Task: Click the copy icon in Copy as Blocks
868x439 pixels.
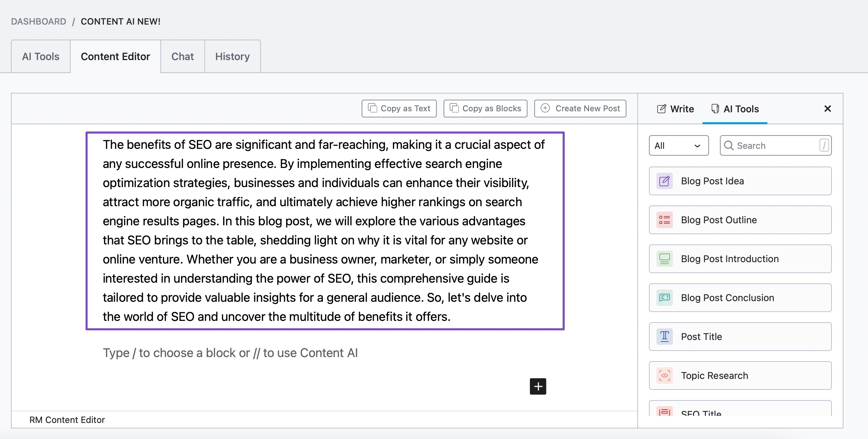Action: coord(454,108)
